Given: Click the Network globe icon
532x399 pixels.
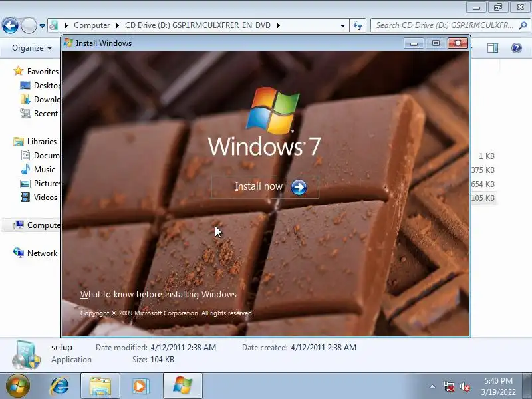Looking at the screenshot, I should tap(19, 253).
